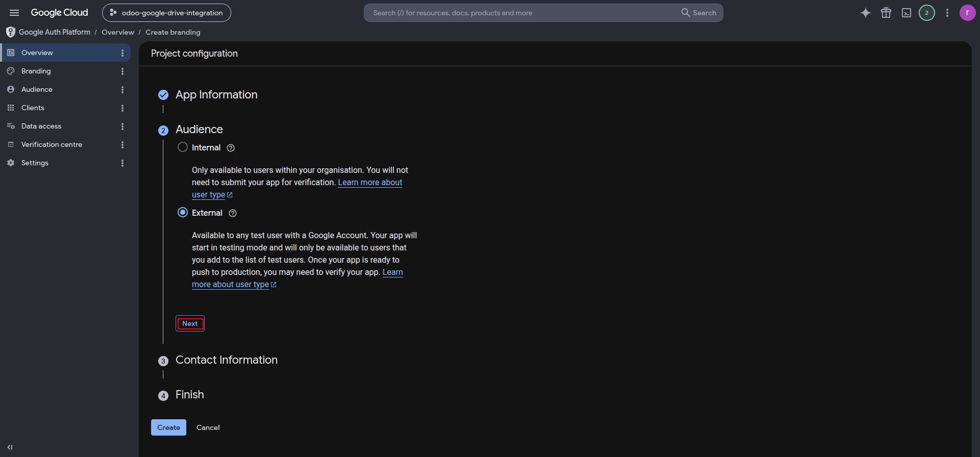Expand the Contact Information step

pyautogui.click(x=227, y=360)
